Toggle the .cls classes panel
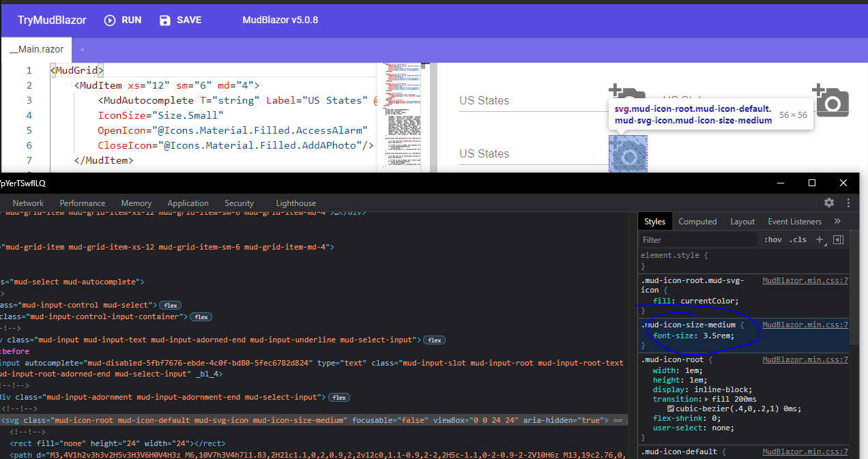Viewport: 868px width, 459px height. (x=797, y=239)
